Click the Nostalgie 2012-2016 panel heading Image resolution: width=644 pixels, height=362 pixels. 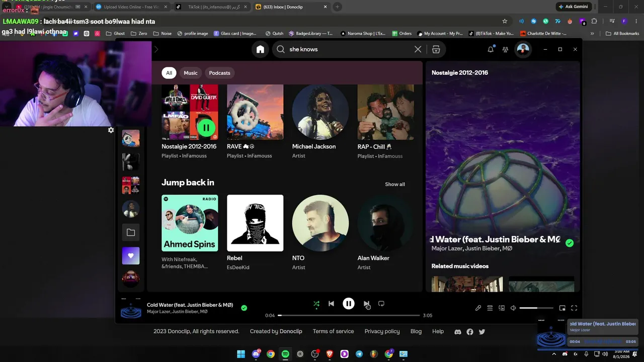tap(460, 72)
